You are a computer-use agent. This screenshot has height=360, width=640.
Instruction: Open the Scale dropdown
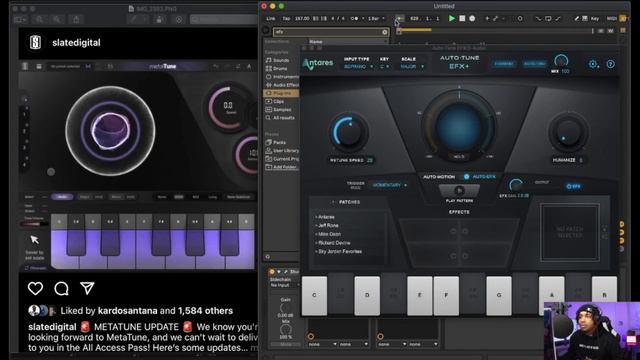(411, 67)
